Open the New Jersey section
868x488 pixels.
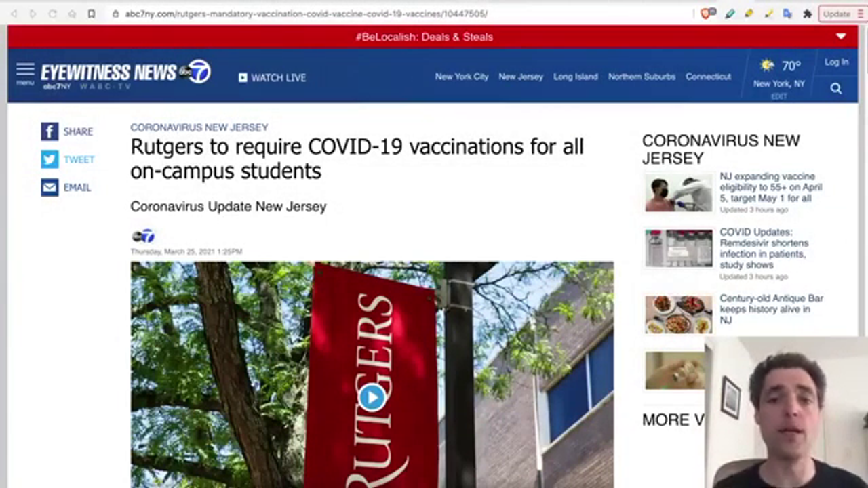[521, 77]
